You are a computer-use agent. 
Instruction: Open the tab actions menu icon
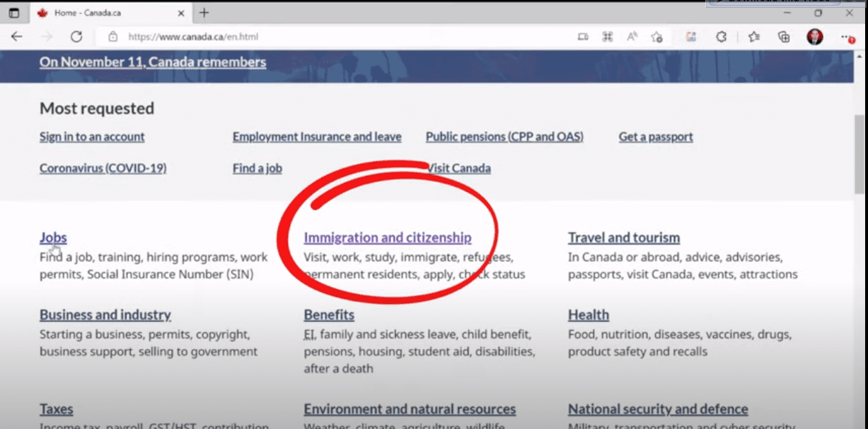(x=14, y=13)
